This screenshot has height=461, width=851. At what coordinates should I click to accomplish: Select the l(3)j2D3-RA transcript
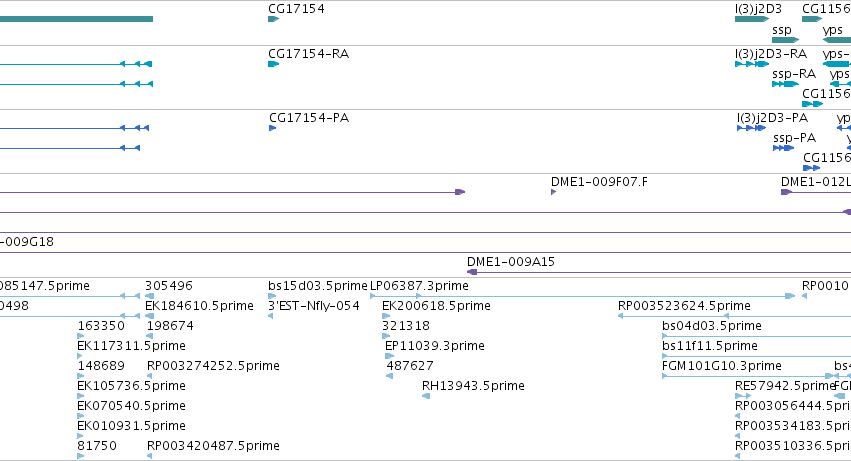pos(771,54)
